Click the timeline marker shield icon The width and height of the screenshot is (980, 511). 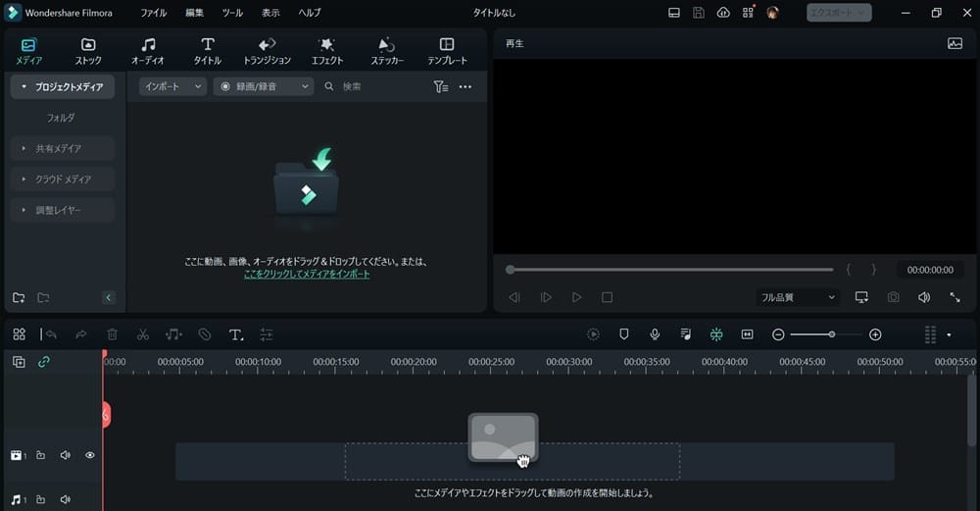coord(623,334)
